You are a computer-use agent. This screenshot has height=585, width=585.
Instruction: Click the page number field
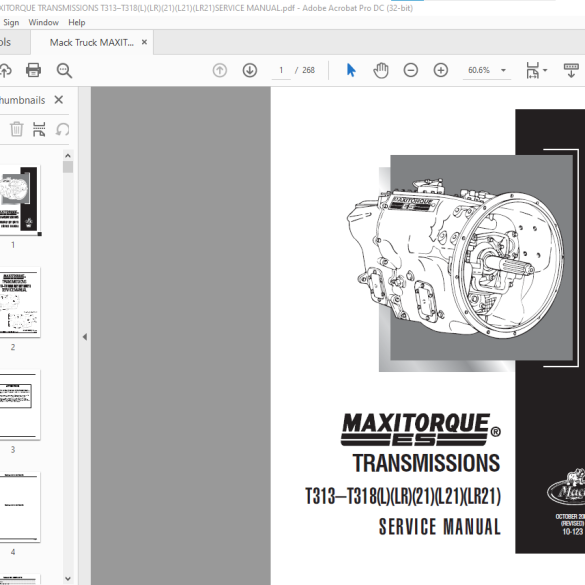281,70
